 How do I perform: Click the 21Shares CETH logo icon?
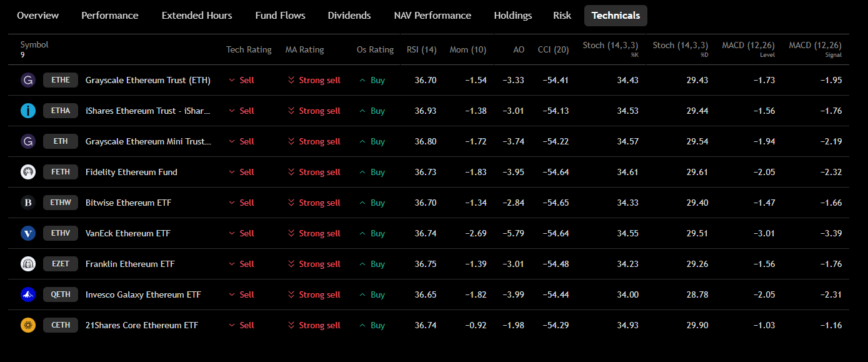click(x=28, y=325)
